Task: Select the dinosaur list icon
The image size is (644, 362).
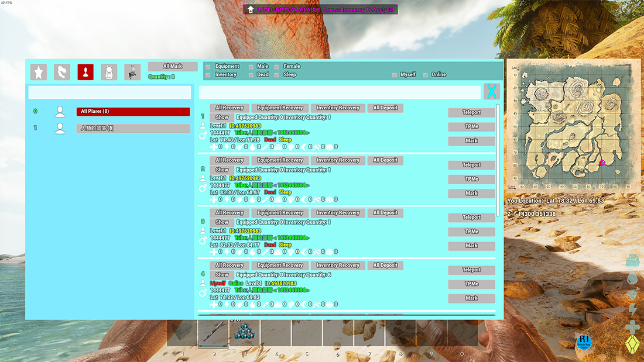Action: click(62, 72)
